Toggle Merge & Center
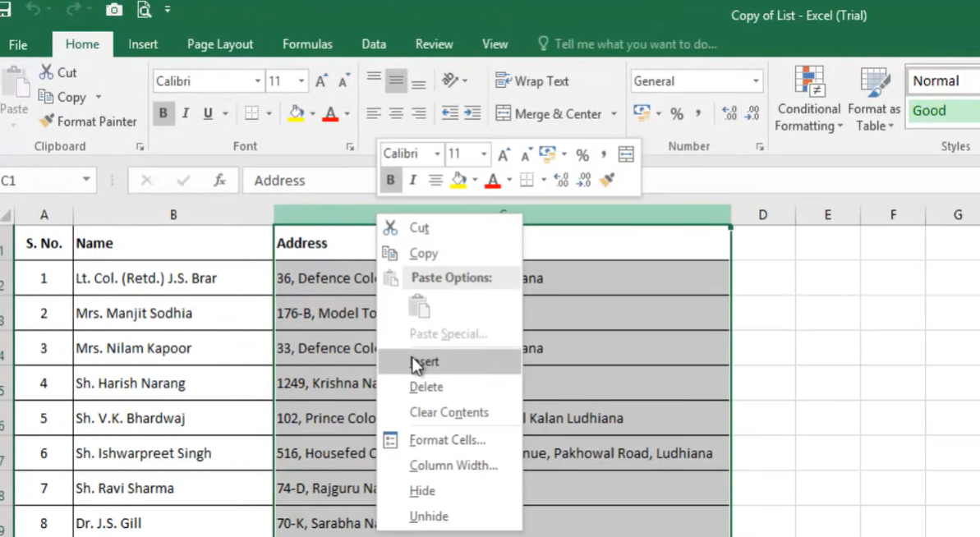The image size is (980, 537). click(548, 113)
